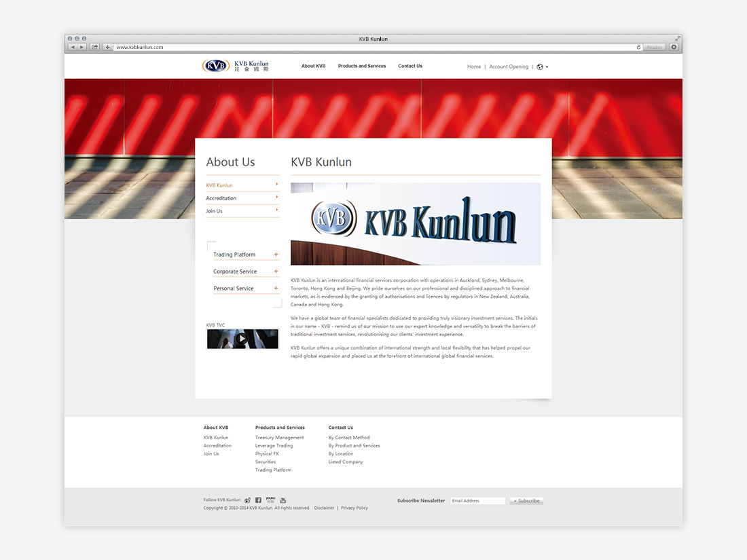Image resolution: width=747 pixels, height=560 pixels.
Task: Open footer Leverage Trading link
Action: [274, 446]
